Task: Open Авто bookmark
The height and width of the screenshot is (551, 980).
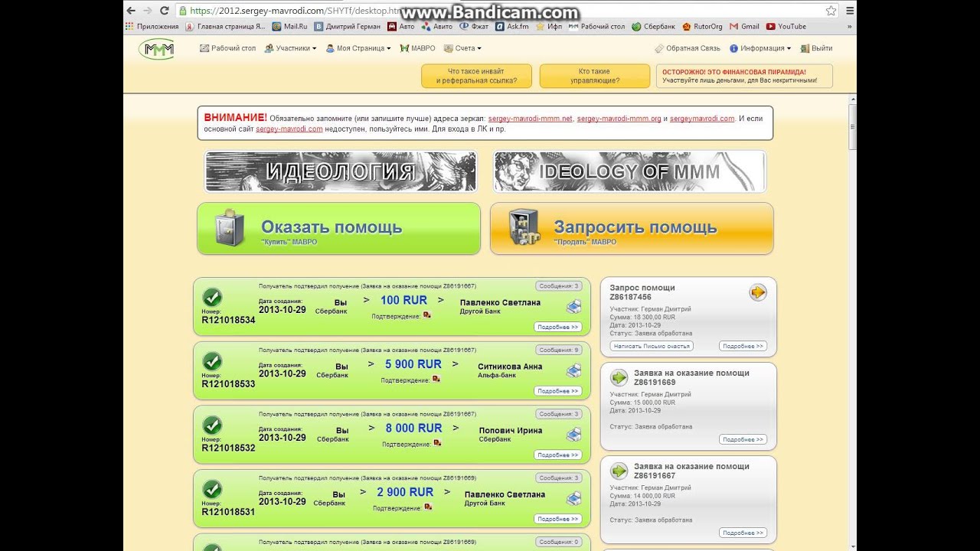Action: [x=401, y=26]
